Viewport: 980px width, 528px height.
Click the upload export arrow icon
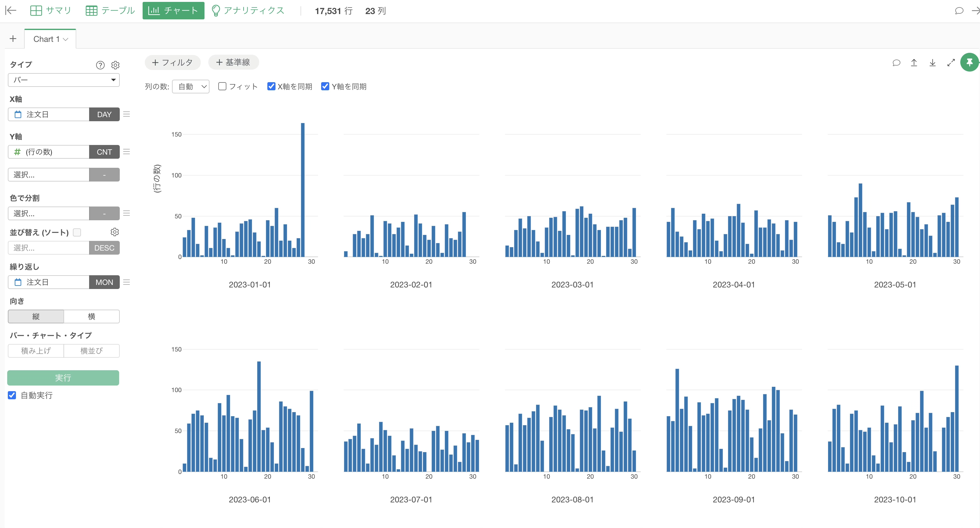tap(914, 63)
